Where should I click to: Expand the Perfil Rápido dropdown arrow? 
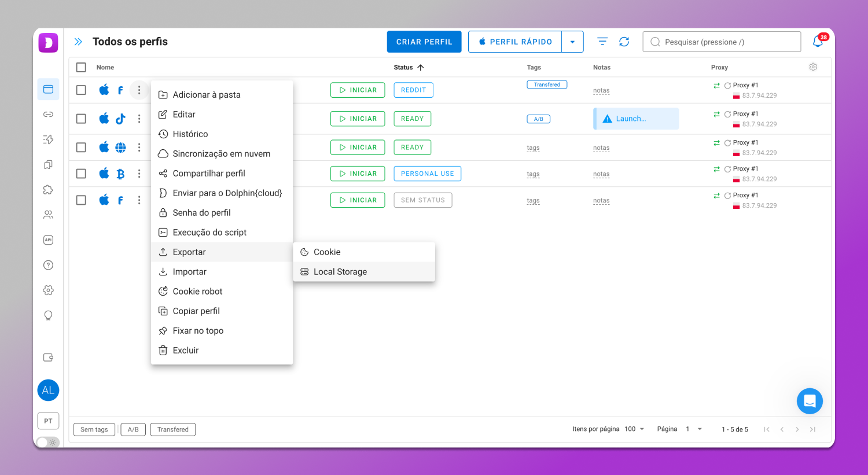572,41
